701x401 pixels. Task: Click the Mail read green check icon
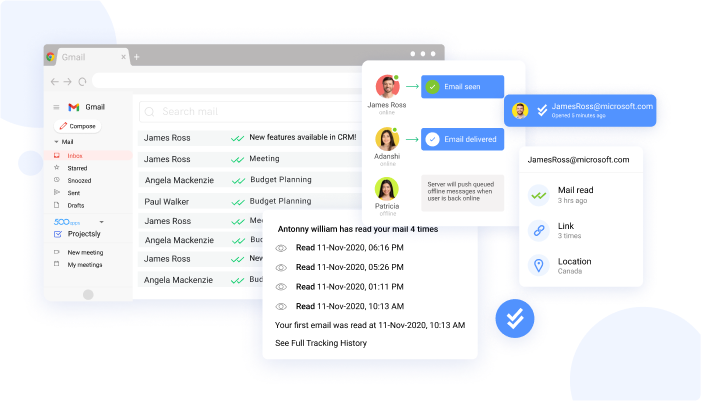pos(539,195)
